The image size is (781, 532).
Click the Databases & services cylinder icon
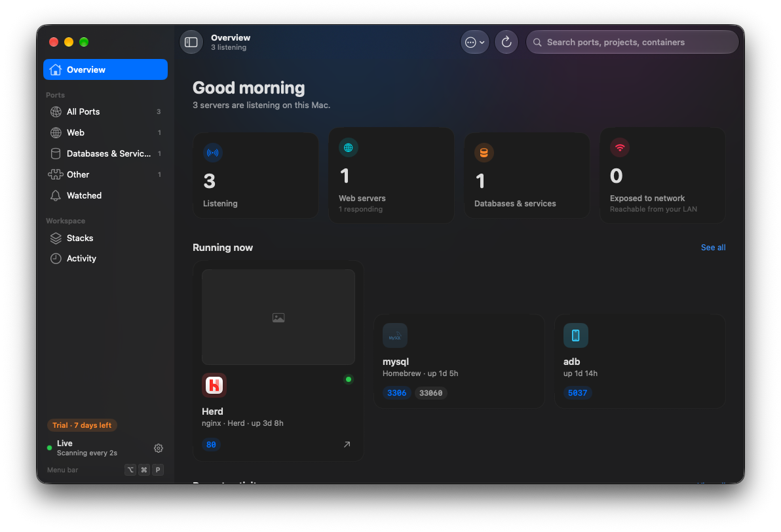pos(484,153)
